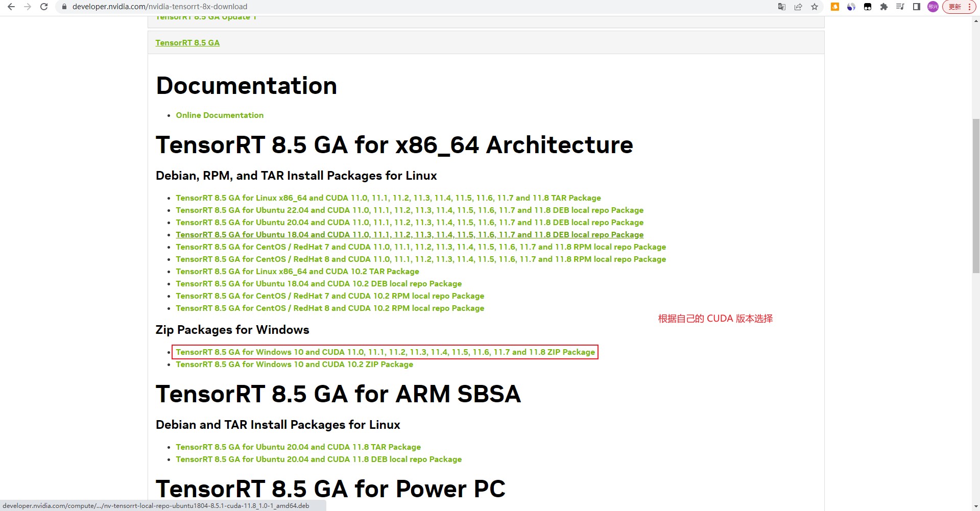Image resolution: width=980 pixels, height=511 pixels.
Task: Click 'TensorRT 8.5 GA for Power PC' heading
Action: [x=330, y=489]
